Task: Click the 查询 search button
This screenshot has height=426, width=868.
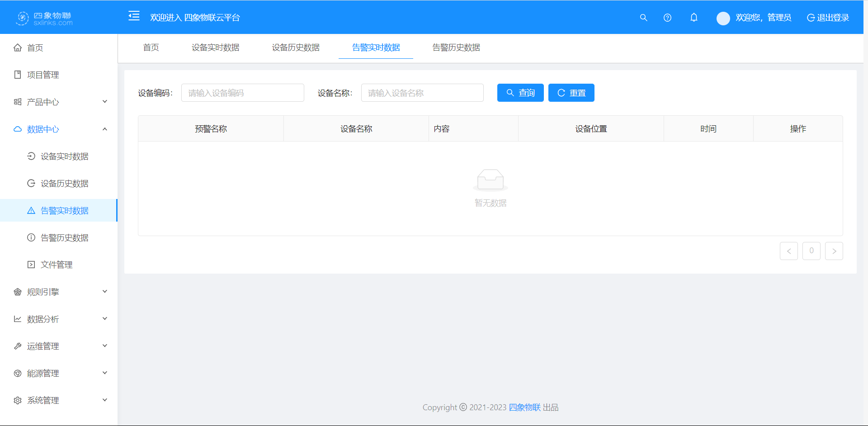Action: click(520, 93)
